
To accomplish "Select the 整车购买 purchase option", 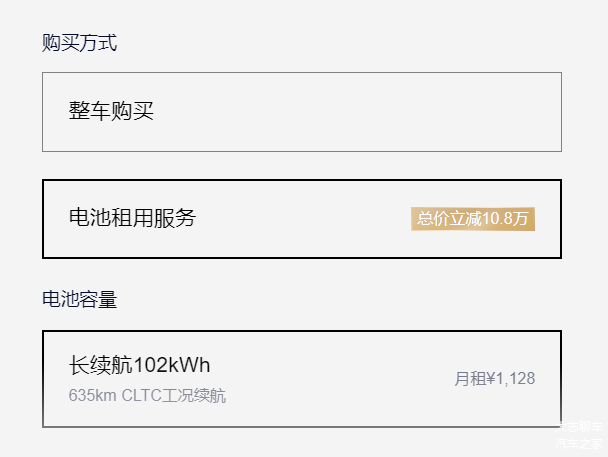I will pos(301,111).
